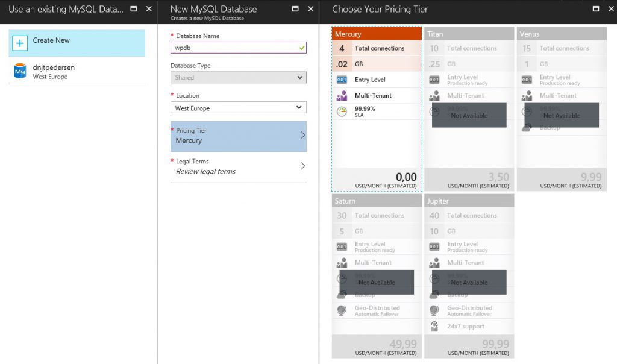617x364 pixels.
Task: Click Titan tier Entry Level icon
Action: click(434, 80)
